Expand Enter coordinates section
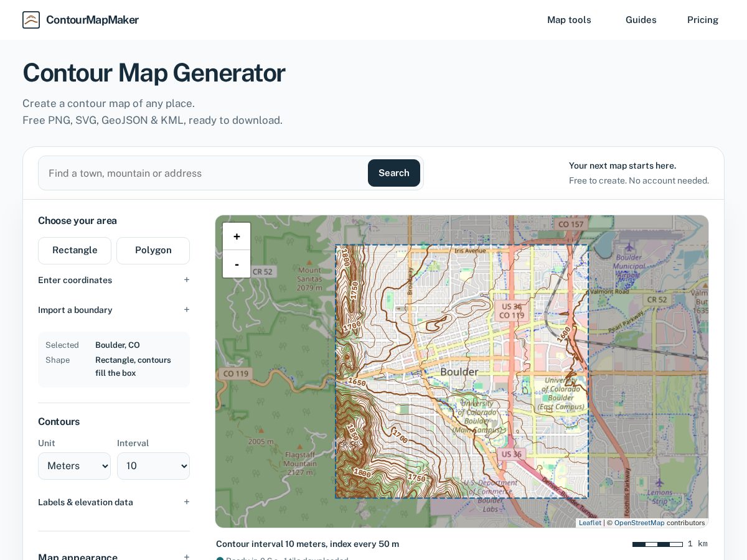 [x=114, y=280]
